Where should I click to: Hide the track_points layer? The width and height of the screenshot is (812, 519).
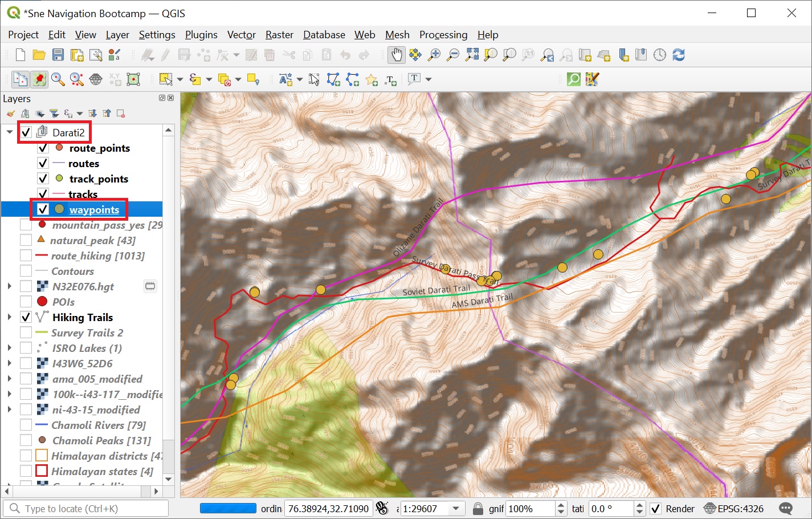[x=43, y=179]
